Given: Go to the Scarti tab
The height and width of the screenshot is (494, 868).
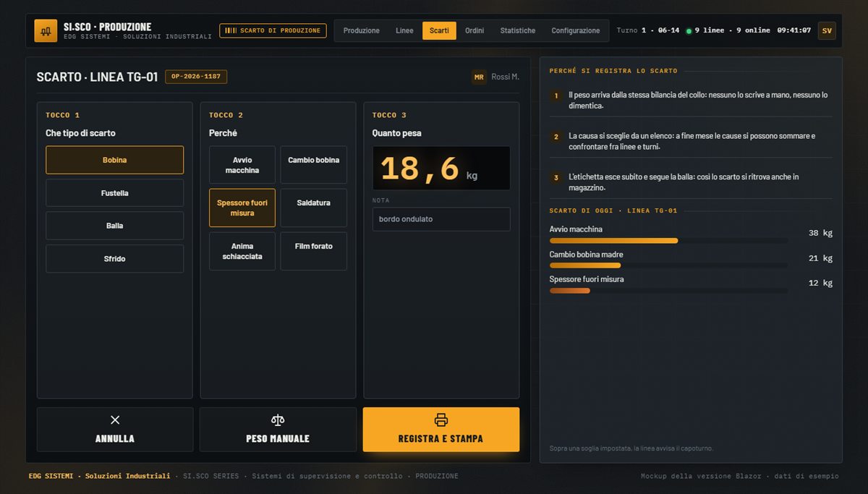Looking at the screenshot, I should (x=439, y=30).
